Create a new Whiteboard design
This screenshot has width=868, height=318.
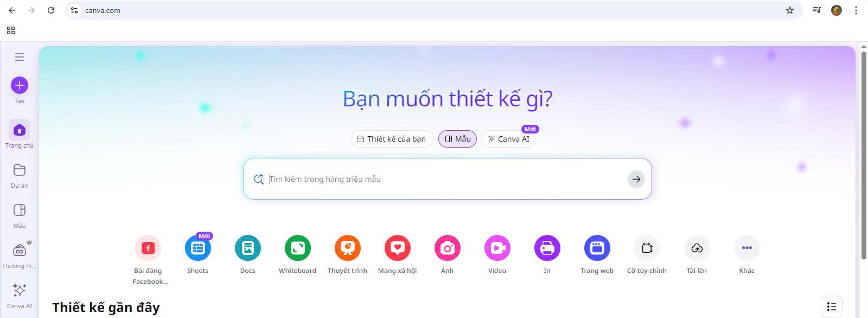tap(298, 248)
